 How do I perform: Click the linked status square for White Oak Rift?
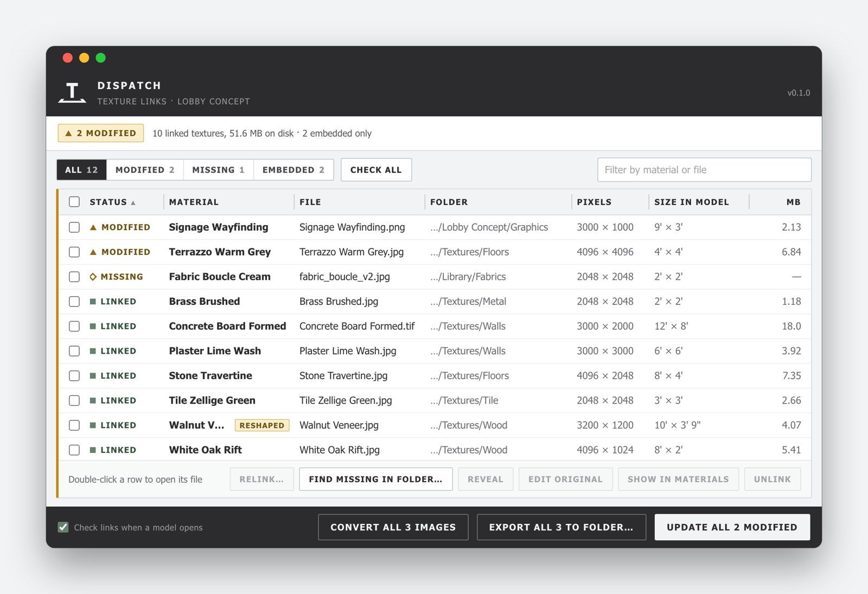point(93,450)
